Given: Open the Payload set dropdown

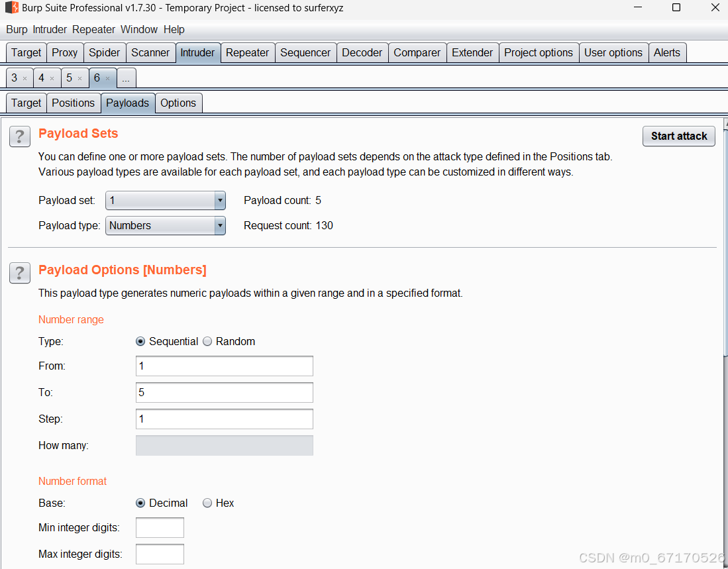Looking at the screenshot, I should click(x=166, y=201).
